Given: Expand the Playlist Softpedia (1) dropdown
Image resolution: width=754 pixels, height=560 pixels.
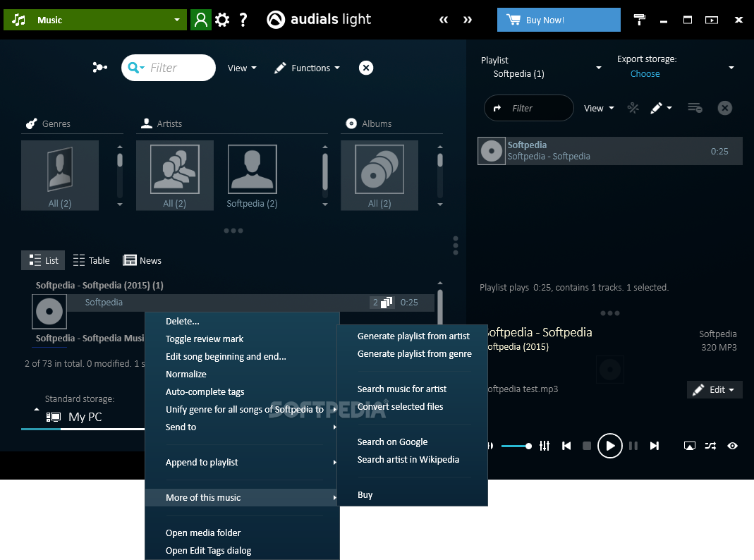Looking at the screenshot, I should pos(599,68).
